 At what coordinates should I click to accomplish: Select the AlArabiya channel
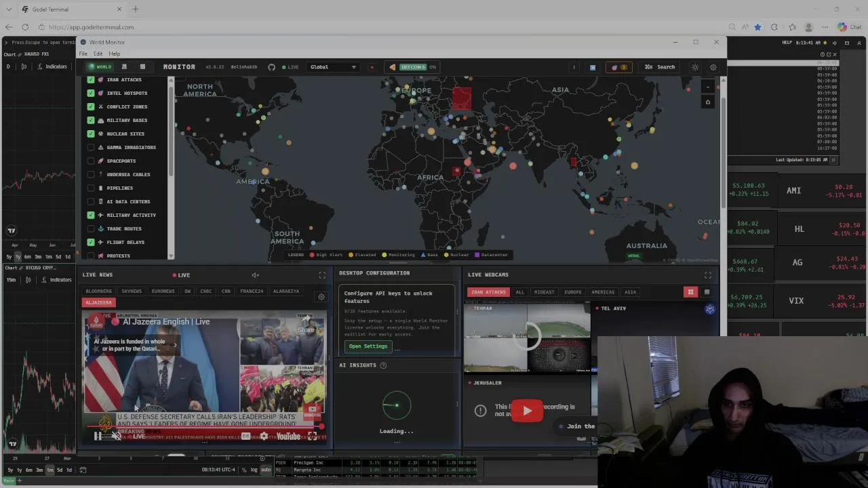[x=286, y=291]
